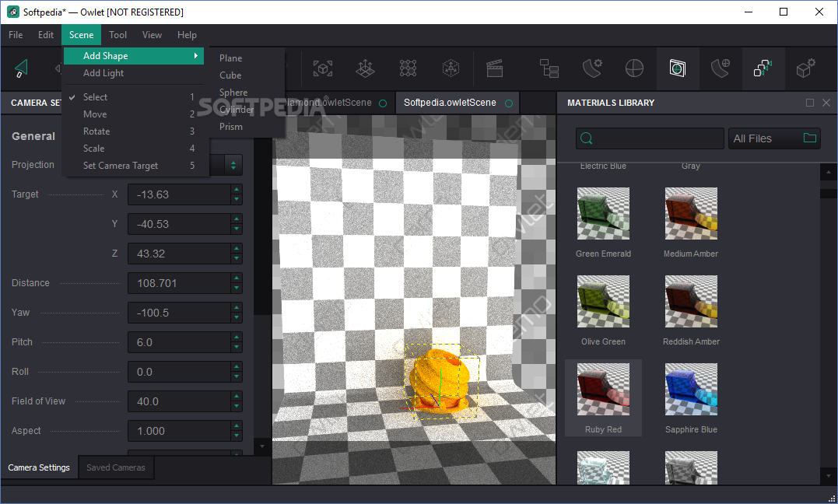Click the node grid lattice toolbar icon

pyautogui.click(x=408, y=68)
